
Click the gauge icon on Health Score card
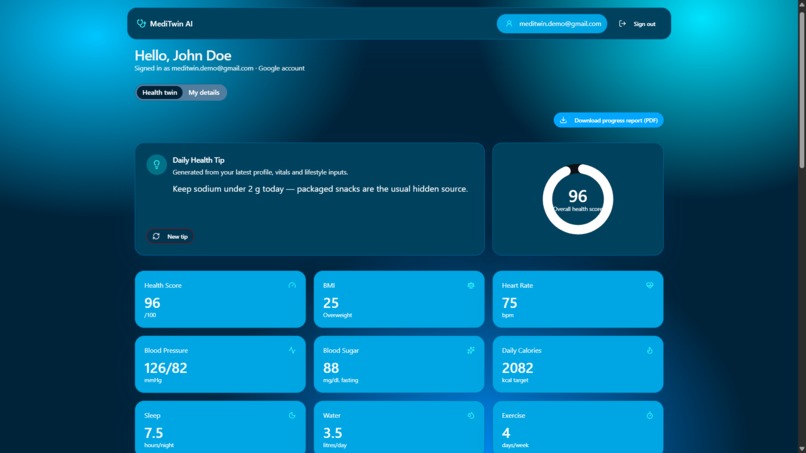(292, 285)
